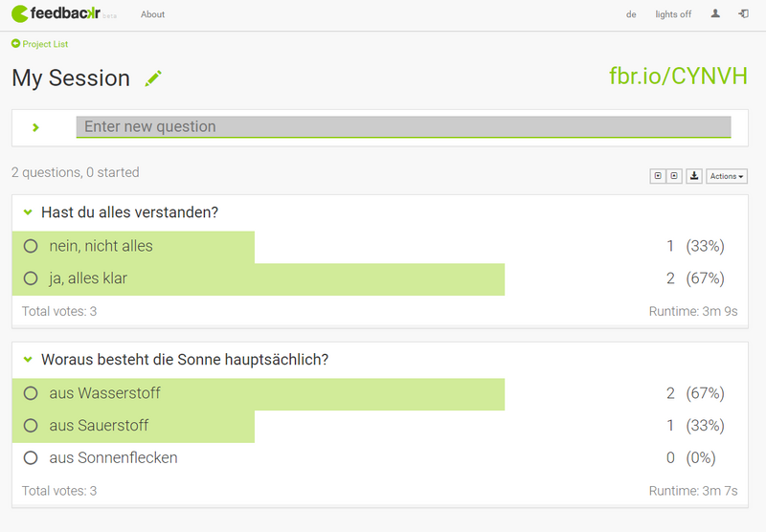
Task: Click the expand all questions icon button
Action: point(658,176)
